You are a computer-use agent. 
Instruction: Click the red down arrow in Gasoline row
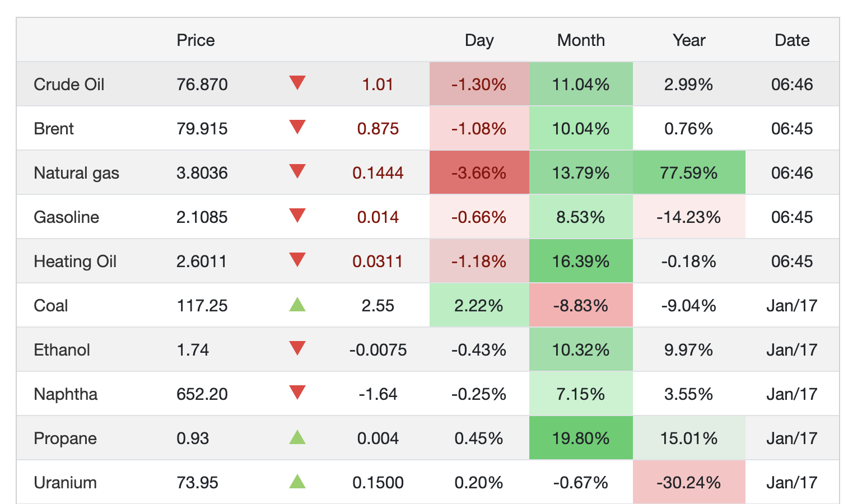click(x=297, y=216)
